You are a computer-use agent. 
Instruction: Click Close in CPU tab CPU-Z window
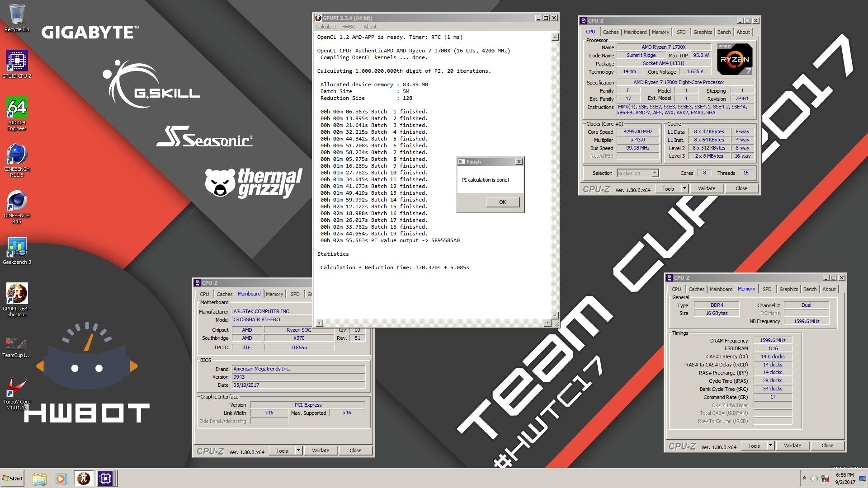pos(741,189)
